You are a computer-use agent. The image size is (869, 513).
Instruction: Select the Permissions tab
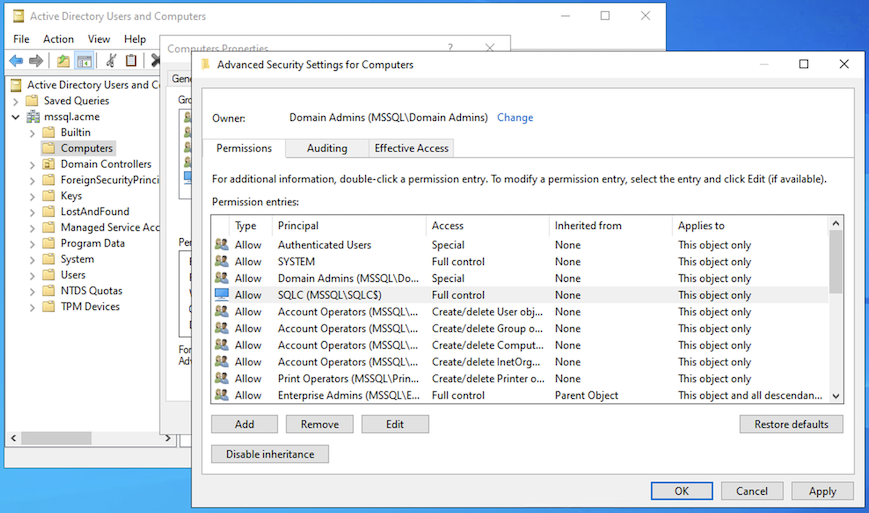(x=244, y=148)
